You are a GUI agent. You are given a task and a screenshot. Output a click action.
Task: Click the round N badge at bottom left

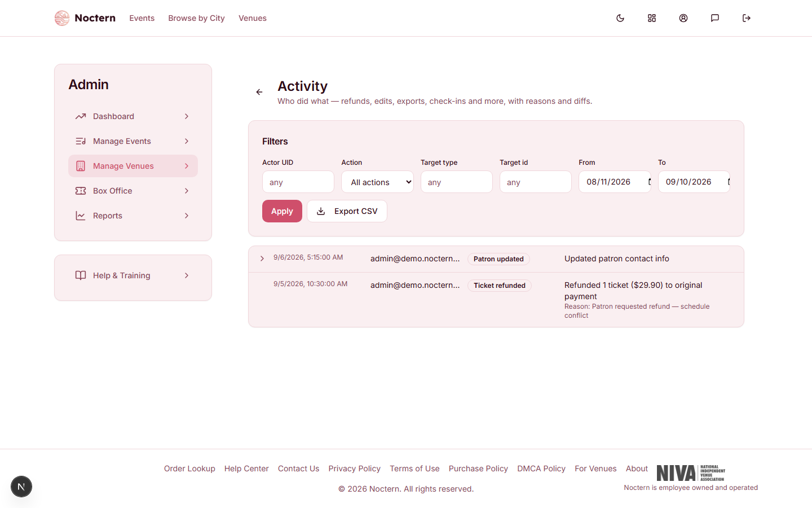[x=21, y=487]
